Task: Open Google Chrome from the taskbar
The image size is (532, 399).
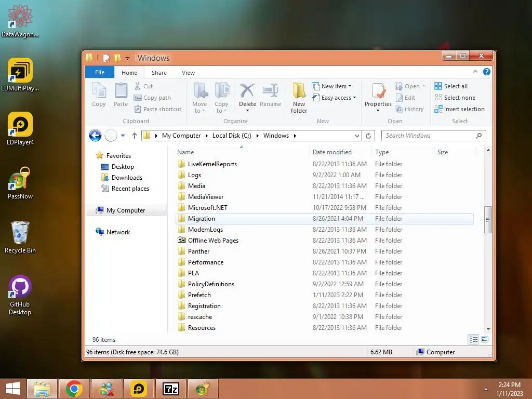Action: click(x=74, y=389)
